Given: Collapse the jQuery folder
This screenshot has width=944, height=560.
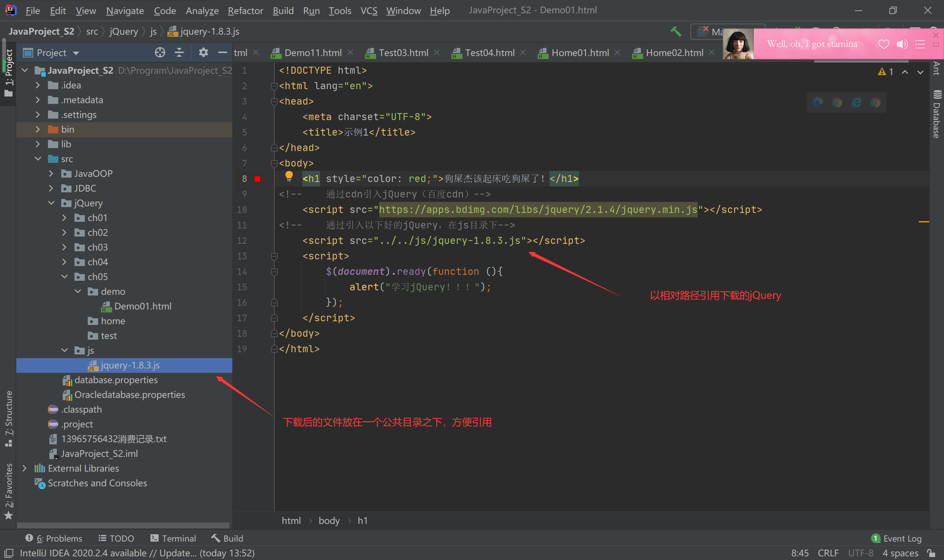Looking at the screenshot, I should tap(51, 203).
